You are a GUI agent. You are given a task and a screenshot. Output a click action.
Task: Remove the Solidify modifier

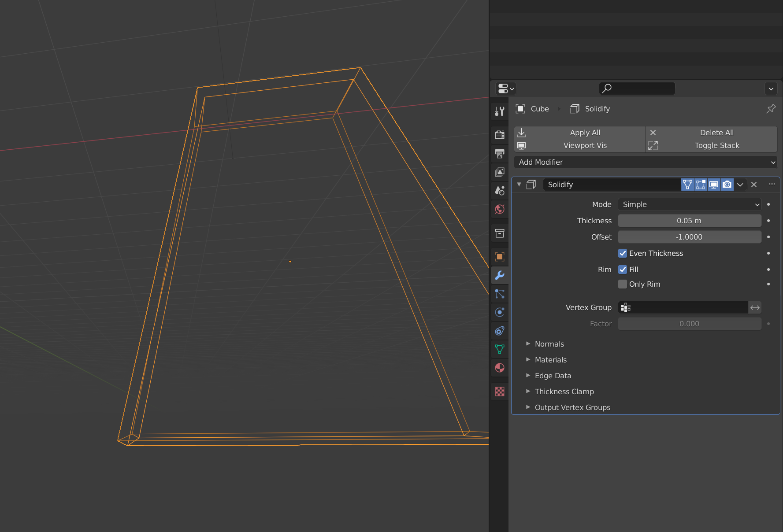pos(754,185)
